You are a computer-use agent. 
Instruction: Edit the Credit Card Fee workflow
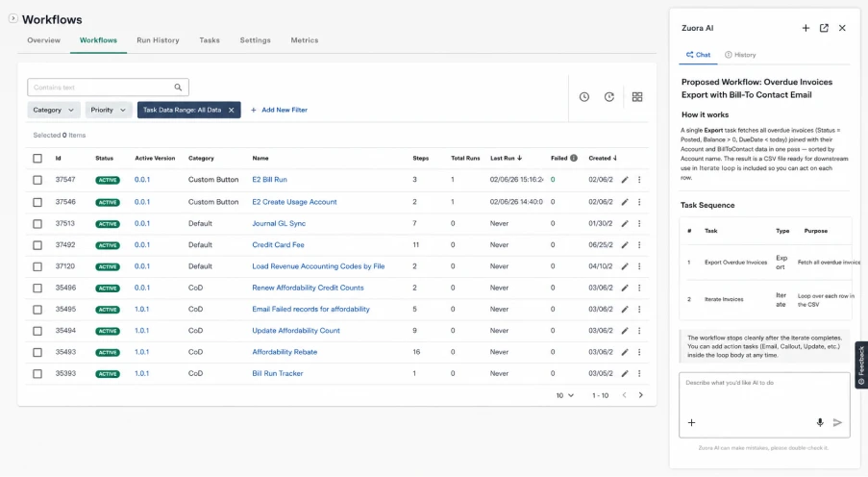click(x=625, y=245)
